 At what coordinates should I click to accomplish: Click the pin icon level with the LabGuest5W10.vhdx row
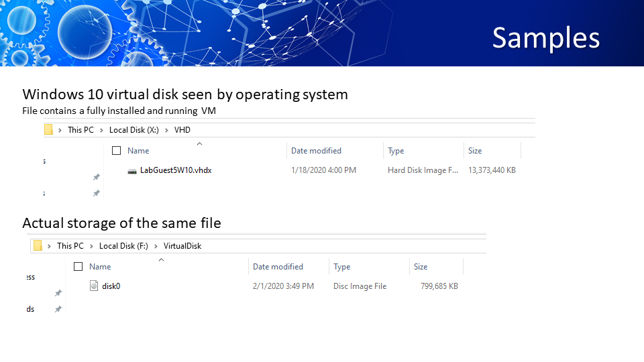coord(96,177)
